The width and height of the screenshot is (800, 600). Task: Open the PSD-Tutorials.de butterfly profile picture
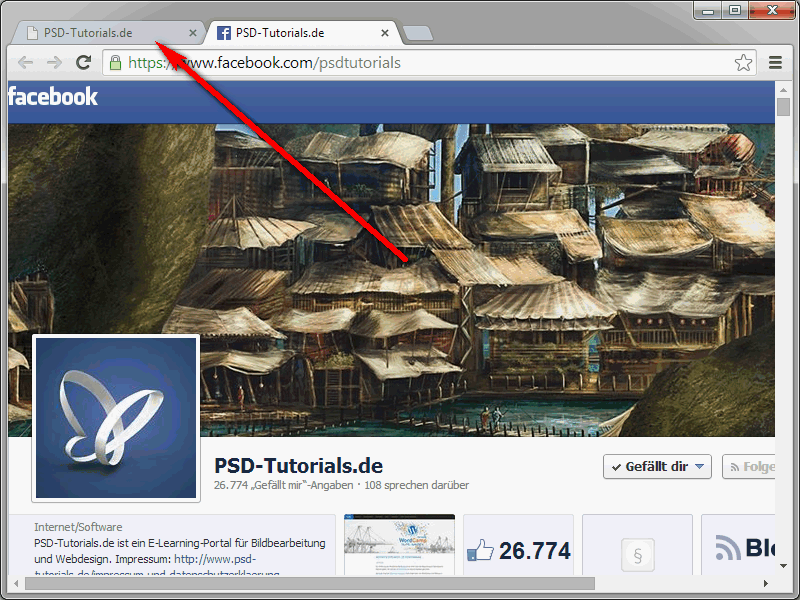(116, 418)
